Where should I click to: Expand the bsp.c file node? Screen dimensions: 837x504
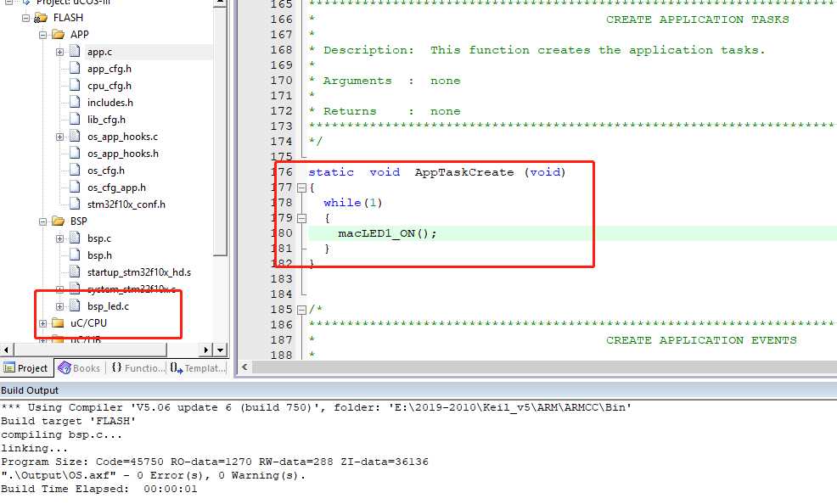point(59,238)
